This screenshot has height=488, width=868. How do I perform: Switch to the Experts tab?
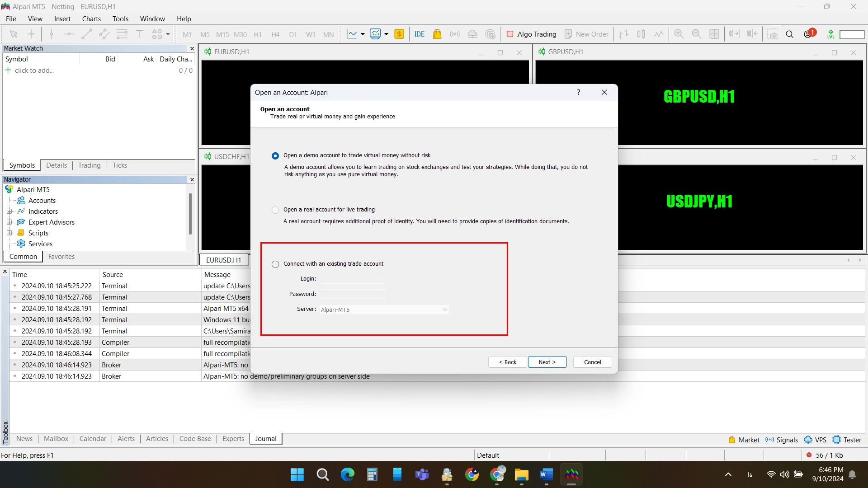click(x=233, y=438)
